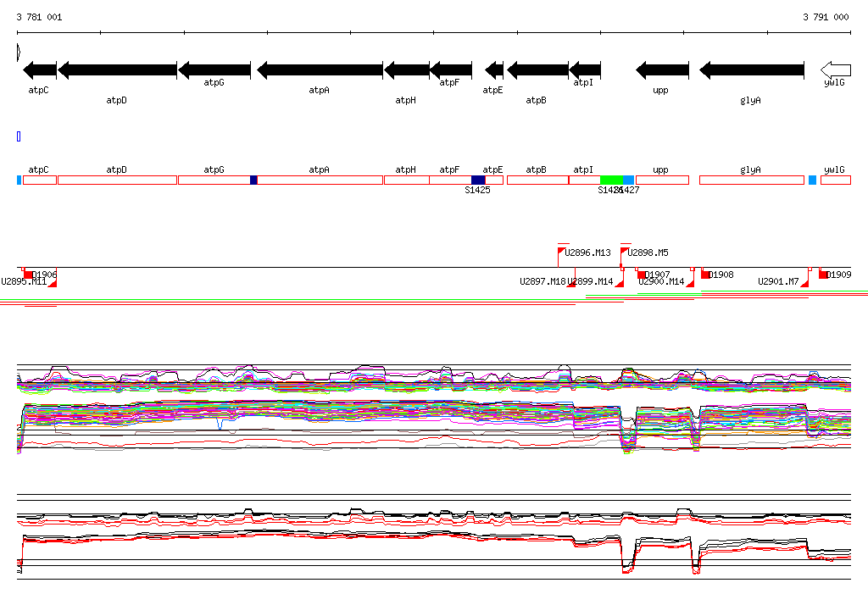The width and height of the screenshot is (868, 605).
Task: Select the red-outlined upp annotation box
Action: pos(663,180)
